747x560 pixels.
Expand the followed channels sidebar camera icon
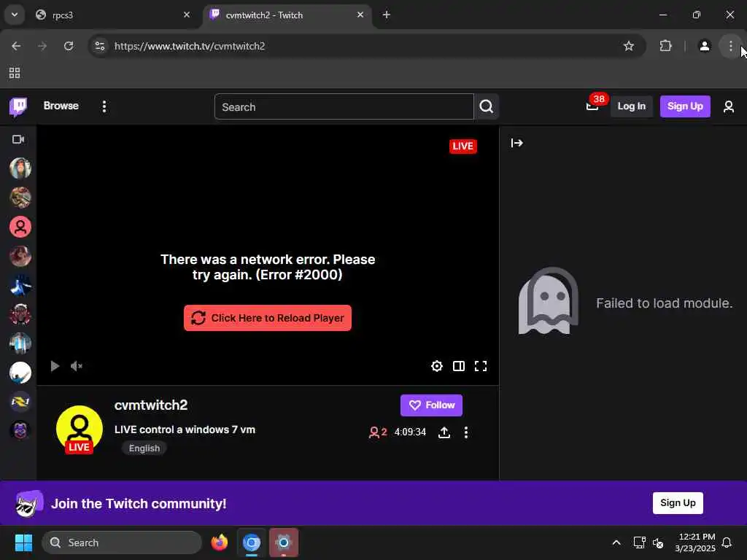coord(18,139)
